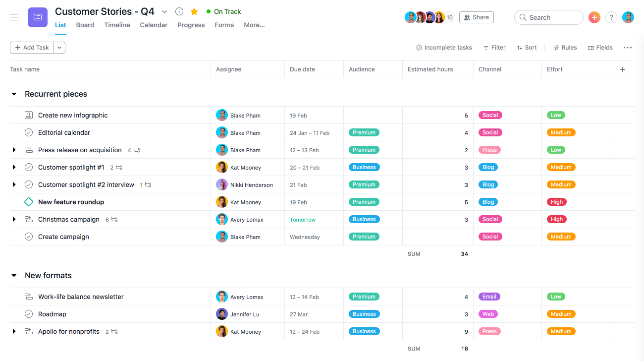Viewport: 644px width, 361px height.
Task: Click the Share button
Action: pyautogui.click(x=476, y=17)
